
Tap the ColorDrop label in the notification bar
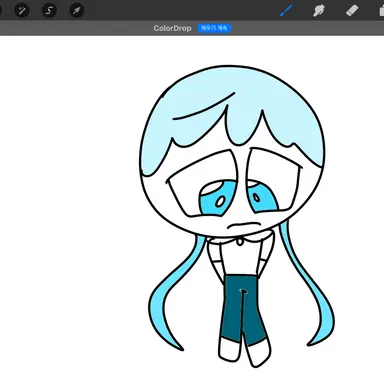pyautogui.click(x=172, y=28)
